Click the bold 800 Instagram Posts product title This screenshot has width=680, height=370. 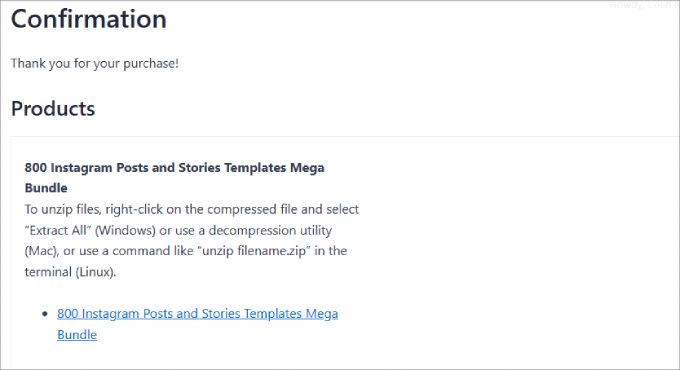coord(174,168)
